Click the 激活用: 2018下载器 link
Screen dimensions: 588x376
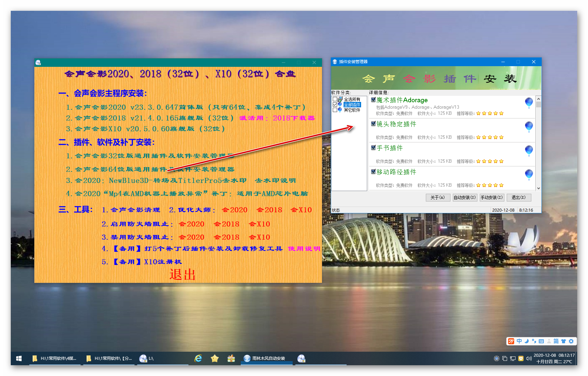tap(277, 118)
